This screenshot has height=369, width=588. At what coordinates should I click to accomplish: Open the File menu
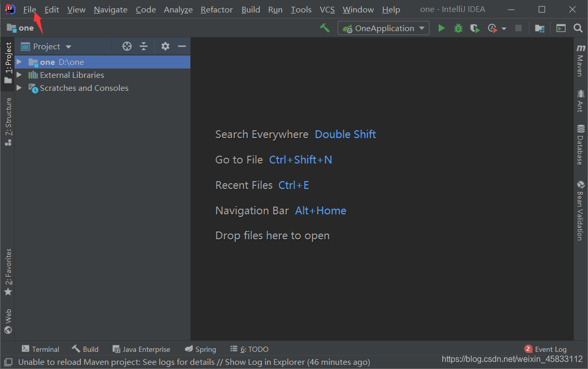tap(30, 9)
